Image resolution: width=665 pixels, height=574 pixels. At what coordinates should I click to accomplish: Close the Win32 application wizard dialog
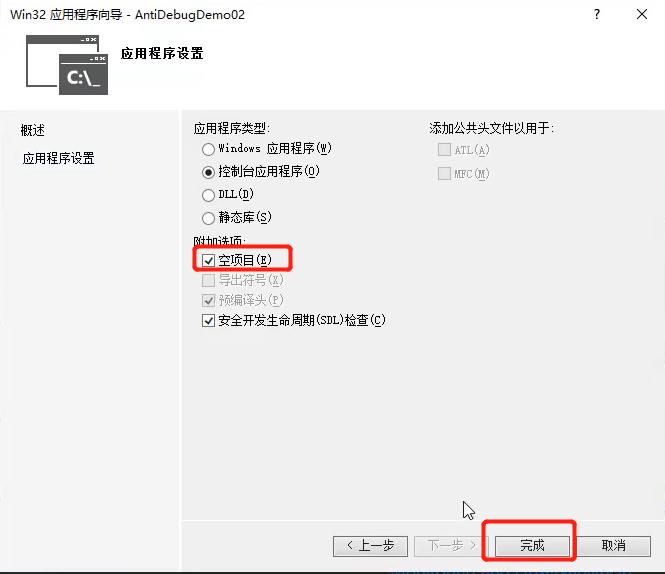pyautogui.click(x=642, y=14)
